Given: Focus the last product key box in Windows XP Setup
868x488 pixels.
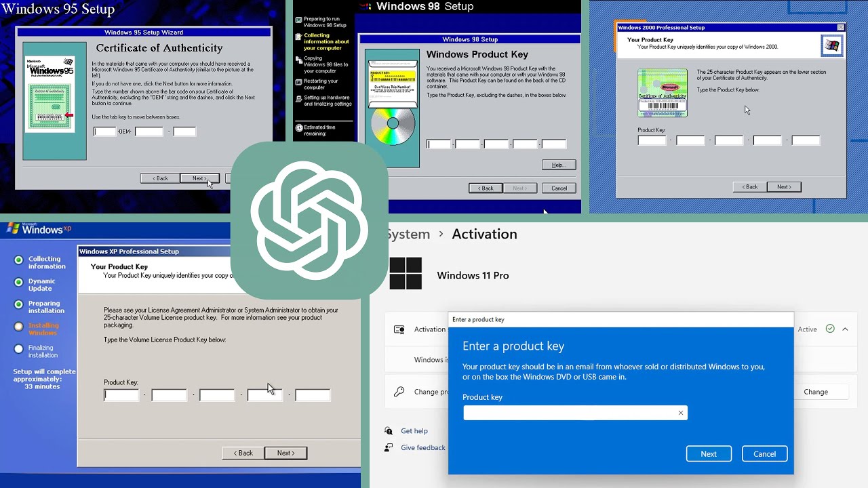Looking at the screenshot, I should click(x=313, y=394).
